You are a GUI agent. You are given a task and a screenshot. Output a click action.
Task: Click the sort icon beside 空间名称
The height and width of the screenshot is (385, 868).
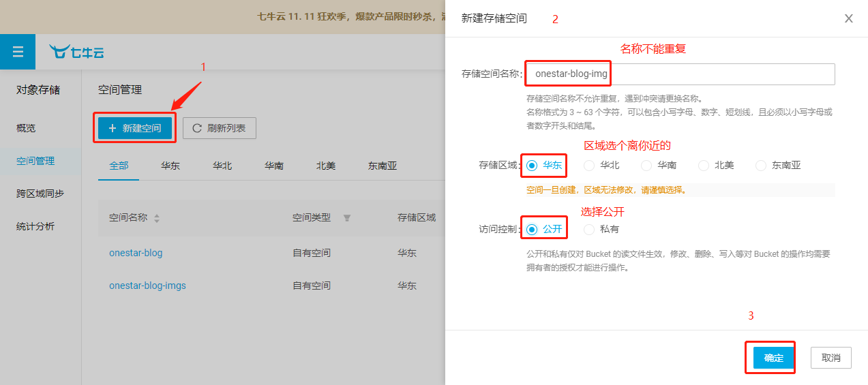(x=157, y=218)
